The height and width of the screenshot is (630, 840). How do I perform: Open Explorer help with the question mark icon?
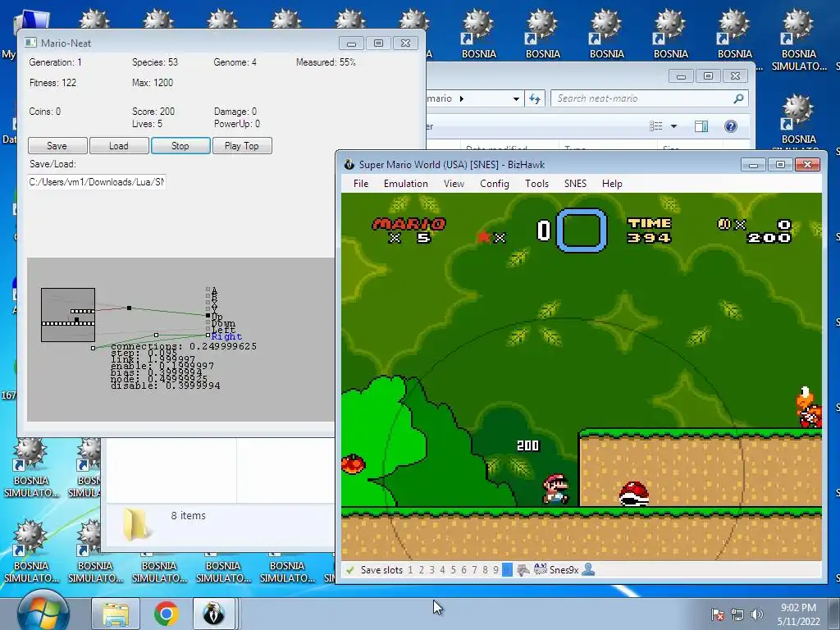tap(730, 126)
